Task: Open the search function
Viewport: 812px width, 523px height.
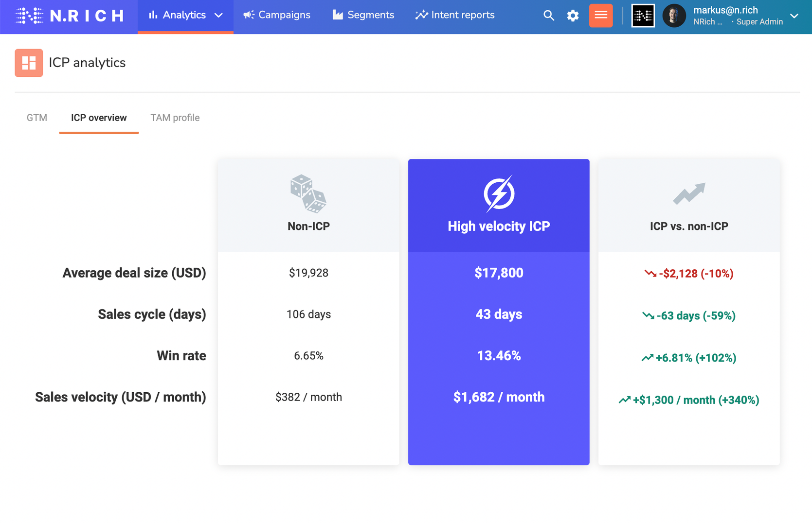Action: [x=548, y=16]
